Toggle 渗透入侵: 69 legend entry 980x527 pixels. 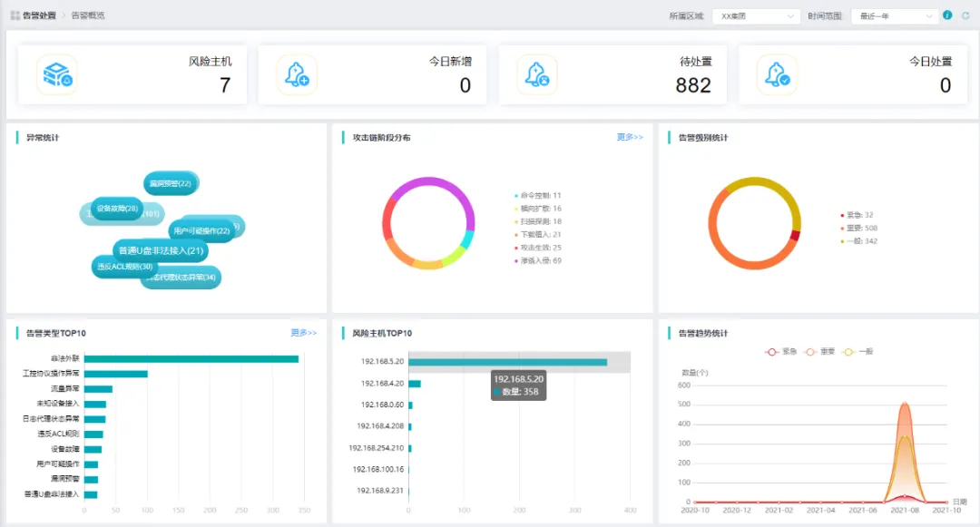[537, 261]
